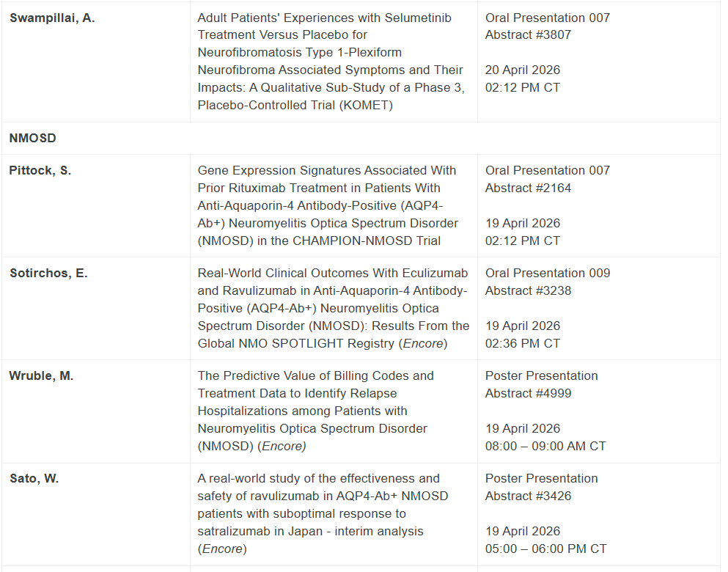This screenshot has width=728, height=572.
Task: Click Abstract #3807 text
Action: (x=528, y=34)
